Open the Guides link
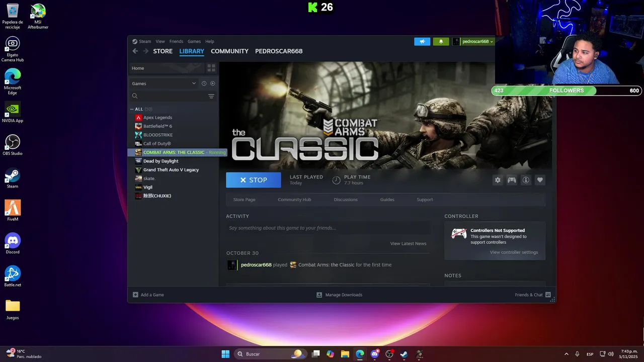The height and width of the screenshot is (362, 644). point(387,200)
